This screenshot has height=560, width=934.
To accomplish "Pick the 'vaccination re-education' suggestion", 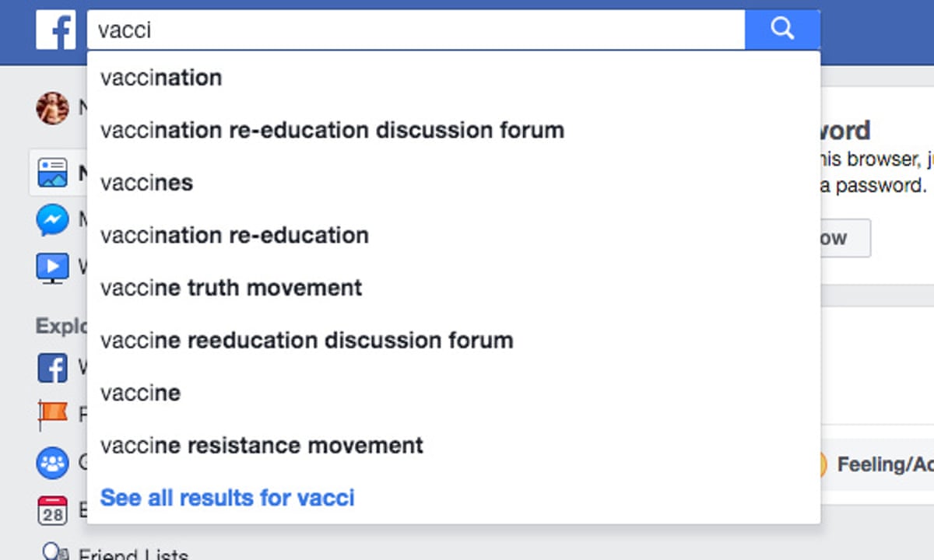I will click(x=234, y=235).
